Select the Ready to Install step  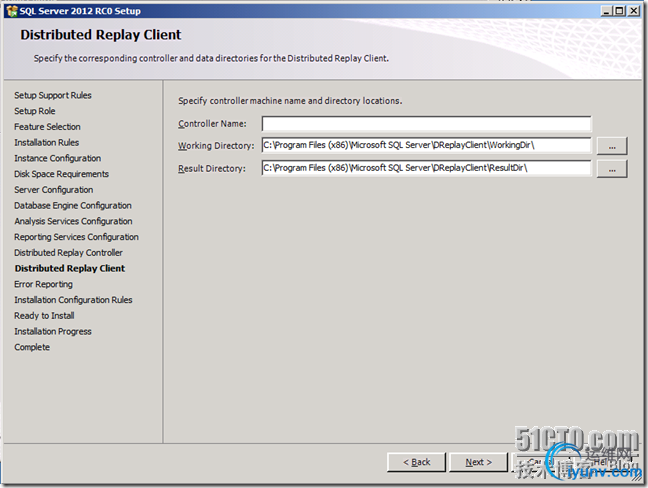coord(44,316)
